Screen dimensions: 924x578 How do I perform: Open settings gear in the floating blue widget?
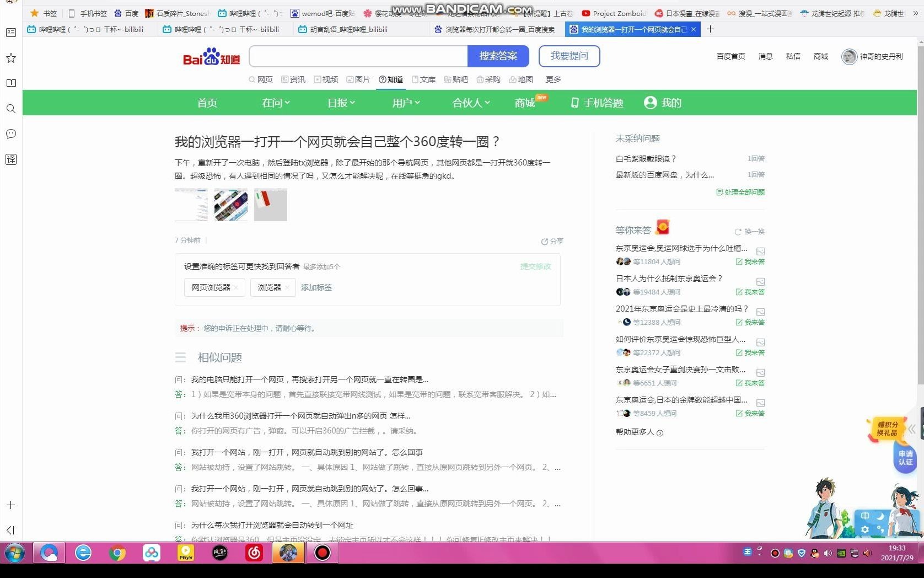pyautogui.click(x=866, y=529)
